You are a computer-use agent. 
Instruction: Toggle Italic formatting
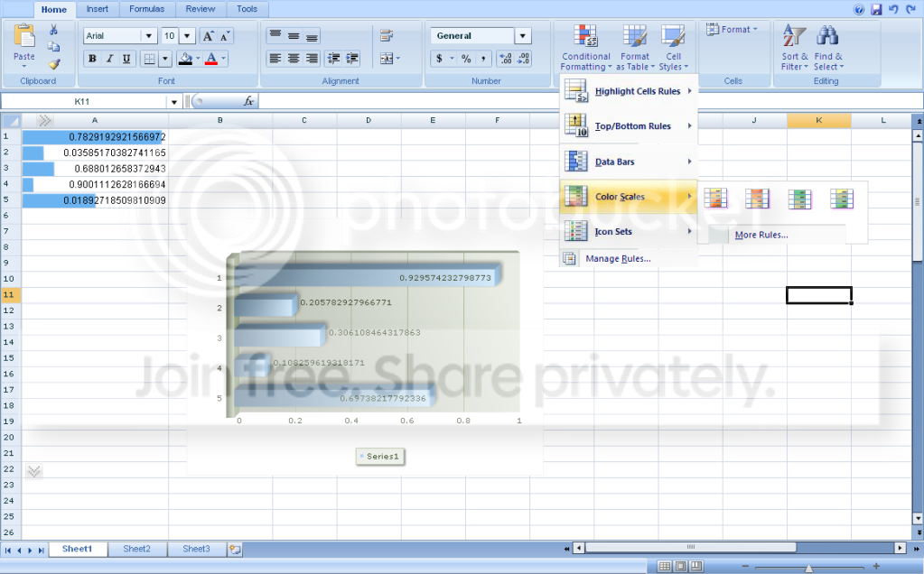(109, 59)
